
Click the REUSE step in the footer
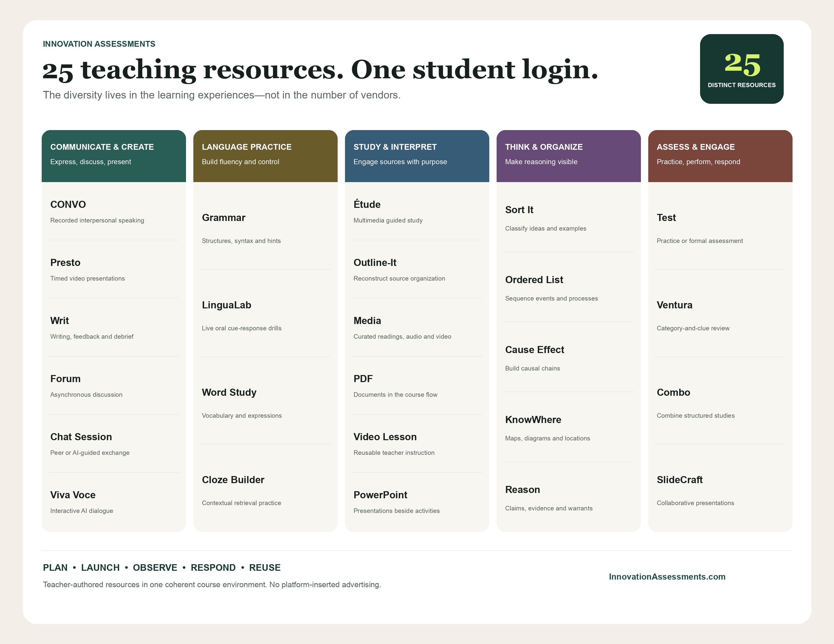[x=265, y=567]
